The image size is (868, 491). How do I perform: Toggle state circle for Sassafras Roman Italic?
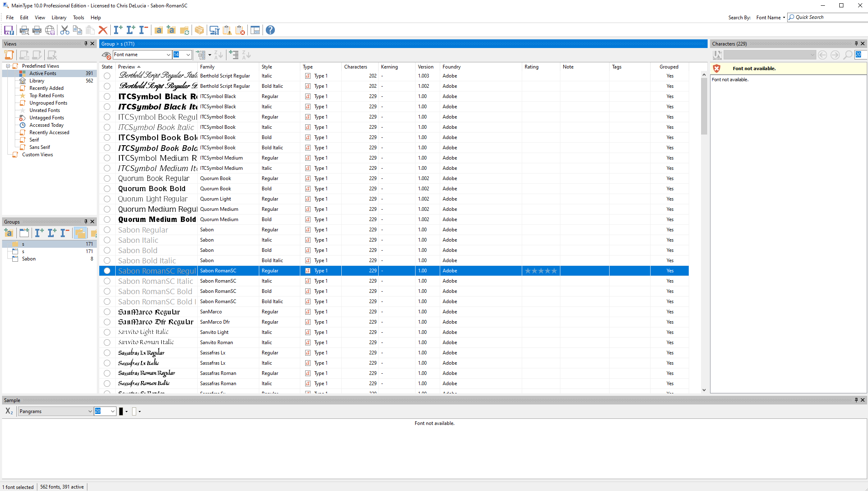click(107, 384)
